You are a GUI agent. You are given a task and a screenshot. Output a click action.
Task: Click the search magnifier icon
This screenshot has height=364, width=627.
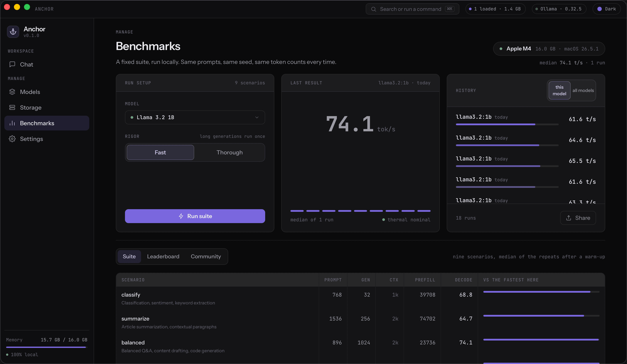click(373, 9)
